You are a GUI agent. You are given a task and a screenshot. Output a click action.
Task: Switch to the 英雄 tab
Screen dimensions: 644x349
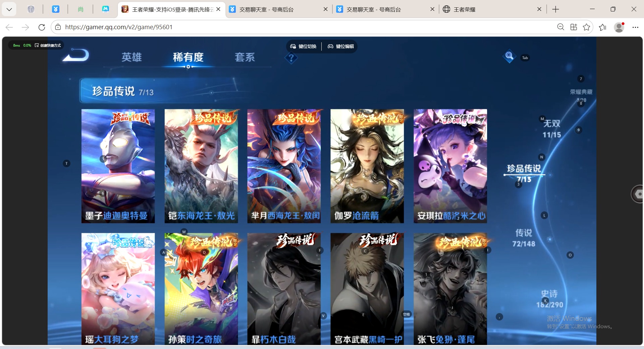[x=131, y=57]
